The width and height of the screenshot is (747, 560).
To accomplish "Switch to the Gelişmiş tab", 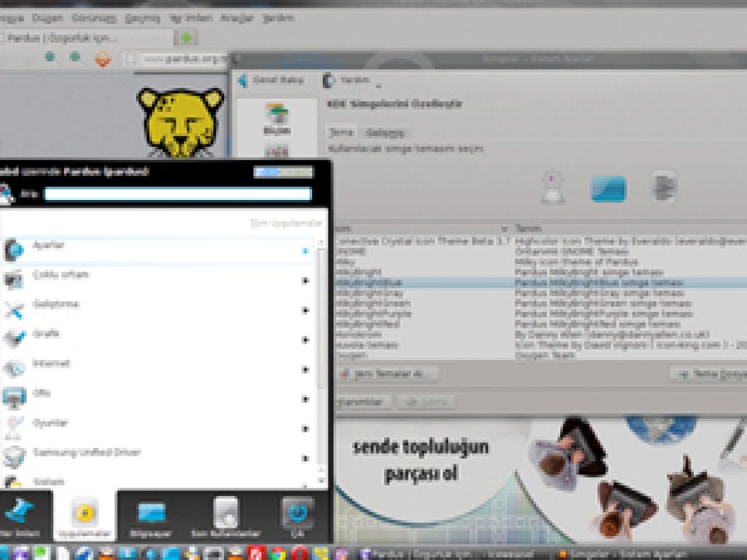I will tap(385, 133).
